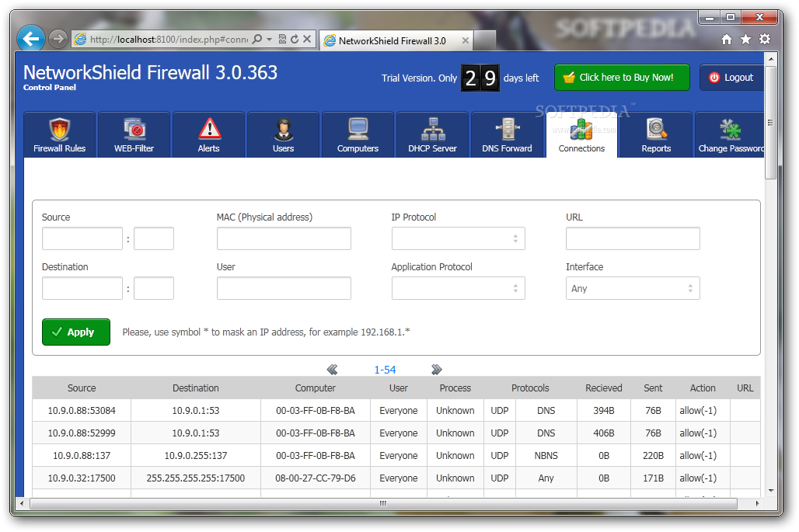The image size is (799, 532).
Task: Click the browser Forward arrow button
Action: coord(58,39)
